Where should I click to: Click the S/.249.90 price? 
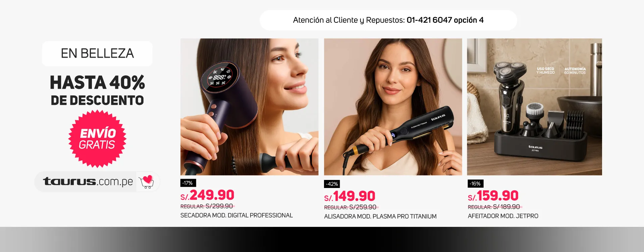tap(207, 195)
